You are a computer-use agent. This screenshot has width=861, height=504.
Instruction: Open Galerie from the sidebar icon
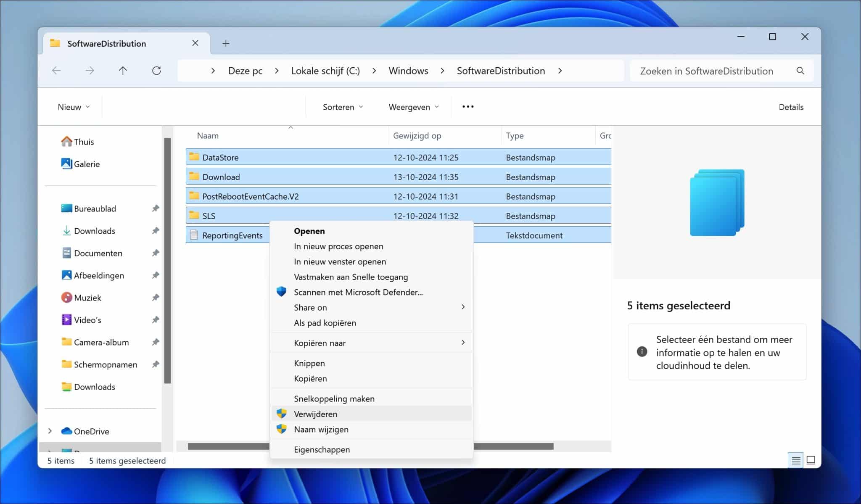point(67,164)
